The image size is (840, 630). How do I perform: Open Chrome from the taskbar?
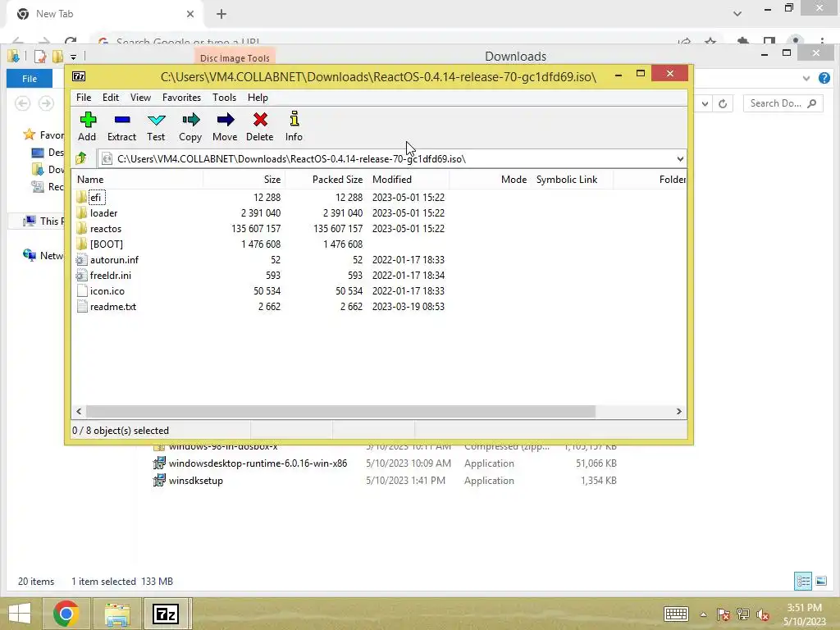(66, 614)
